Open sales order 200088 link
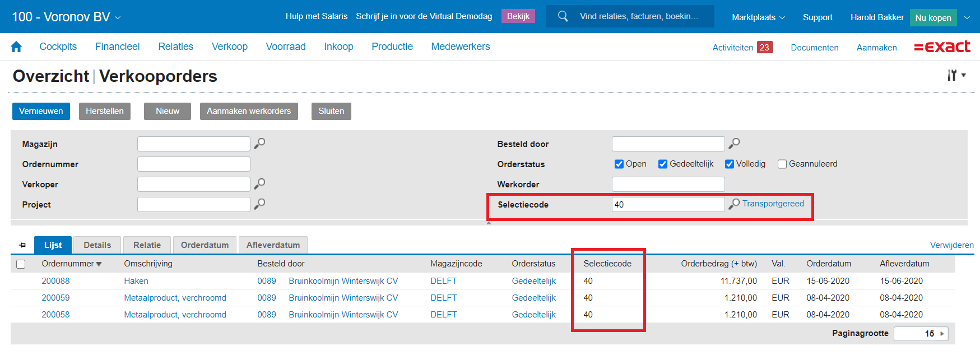The width and height of the screenshot is (980, 359). coord(55,281)
